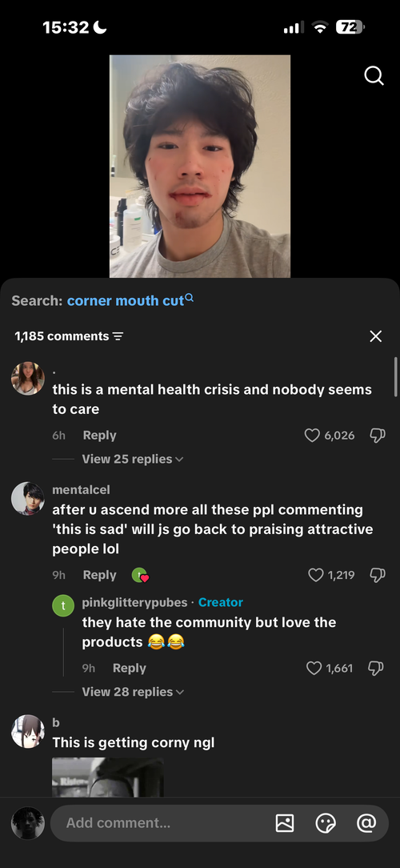Viewport: 400px width, 868px height.
Task: Reply to the 6h-old top comment
Action: point(99,435)
